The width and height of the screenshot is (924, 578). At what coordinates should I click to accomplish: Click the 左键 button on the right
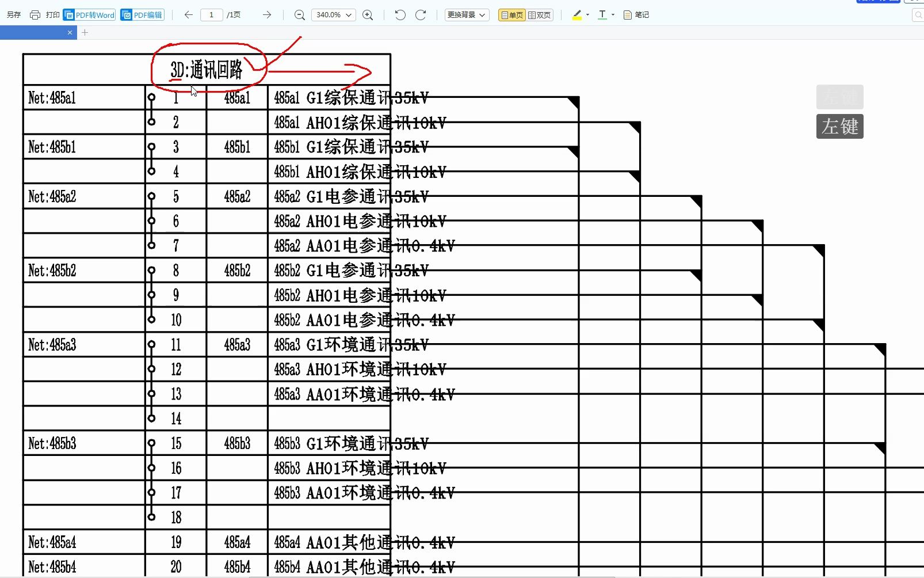[x=839, y=127]
